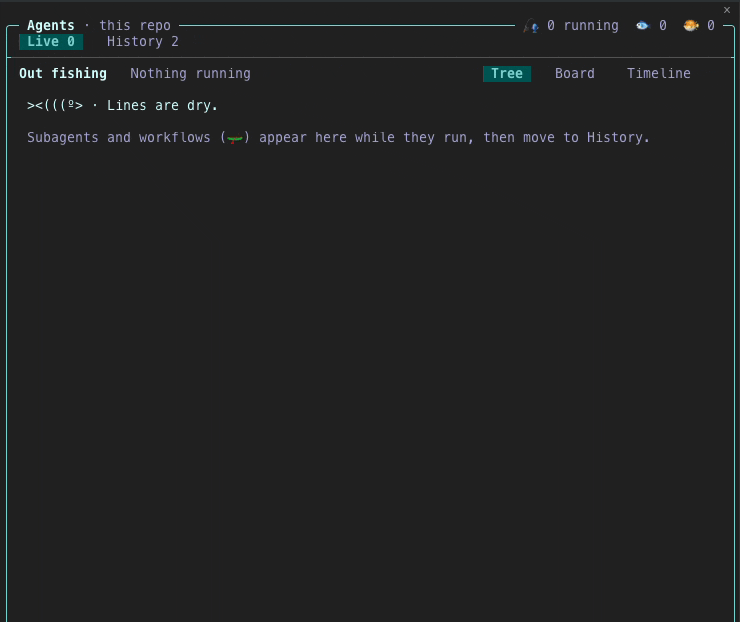Image resolution: width=740 pixels, height=622 pixels.
Task: Click the Subagents and workflows hint text
Action: [338, 137]
